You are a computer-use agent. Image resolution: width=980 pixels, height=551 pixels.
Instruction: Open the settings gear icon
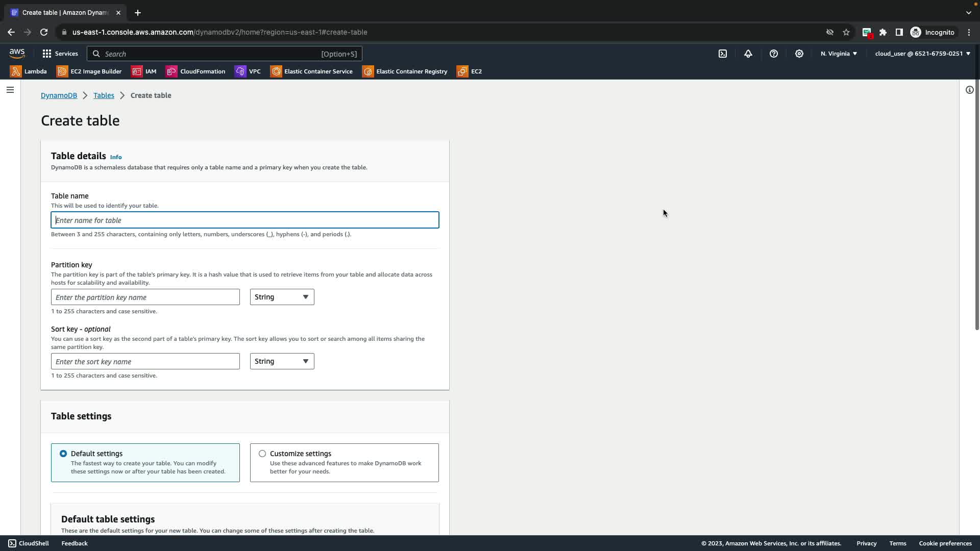click(x=799, y=54)
